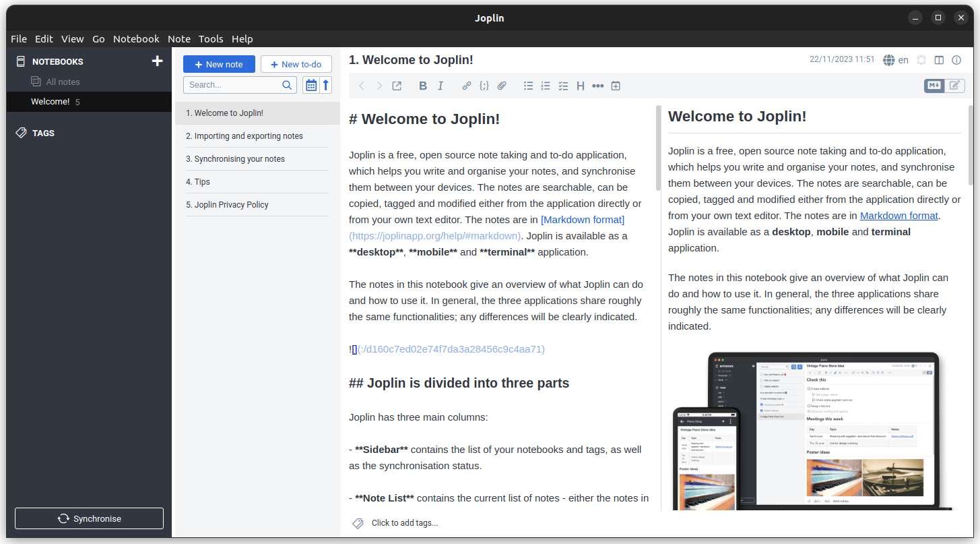Create a new to-do

click(x=296, y=64)
